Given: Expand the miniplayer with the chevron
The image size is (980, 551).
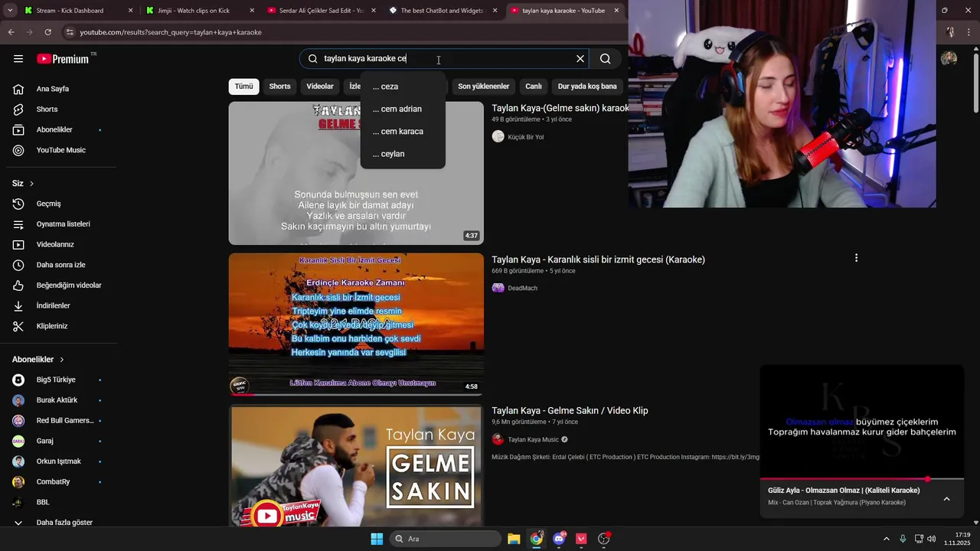Looking at the screenshot, I should click(946, 499).
